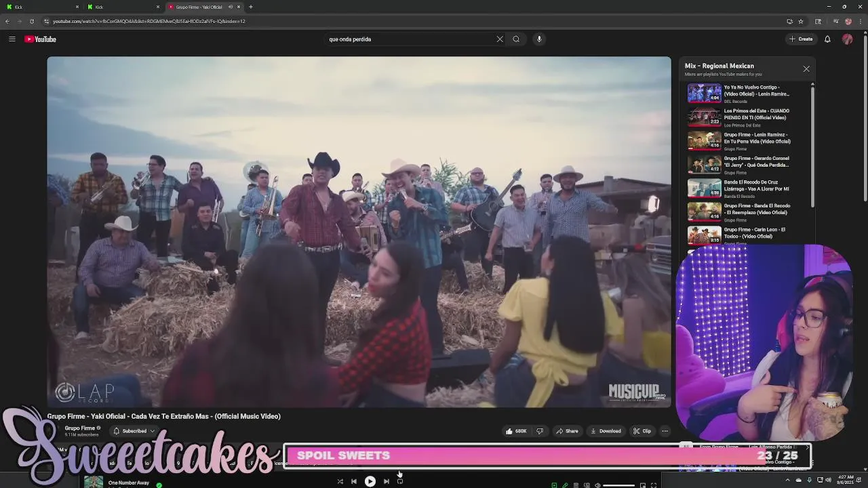The width and height of the screenshot is (868, 488).
Task: Toggle the lyrics microphone icon in player
Action: pos(565,485)
